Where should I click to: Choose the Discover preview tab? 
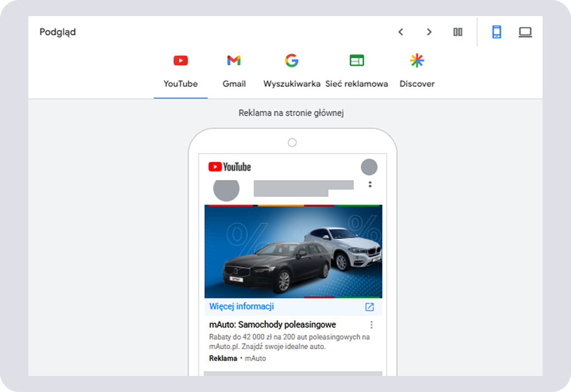[417, 71]
